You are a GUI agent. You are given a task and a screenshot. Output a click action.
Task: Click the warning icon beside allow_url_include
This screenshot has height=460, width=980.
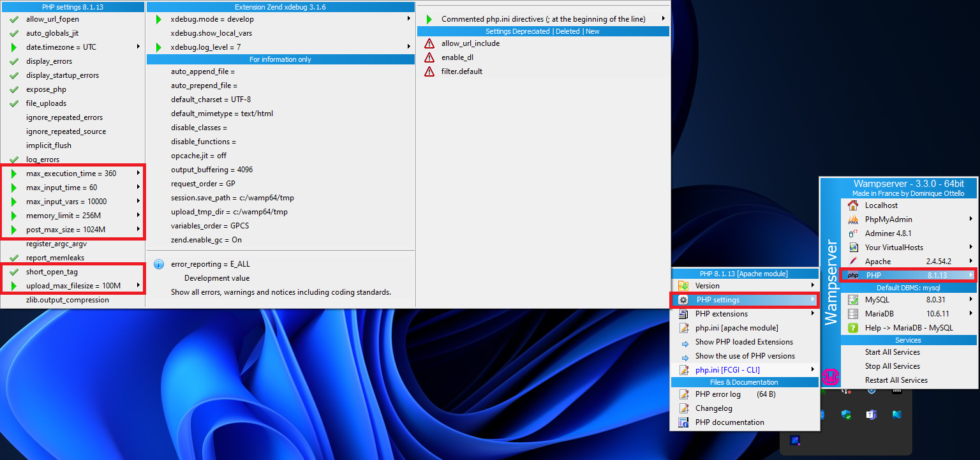point(429,43)
